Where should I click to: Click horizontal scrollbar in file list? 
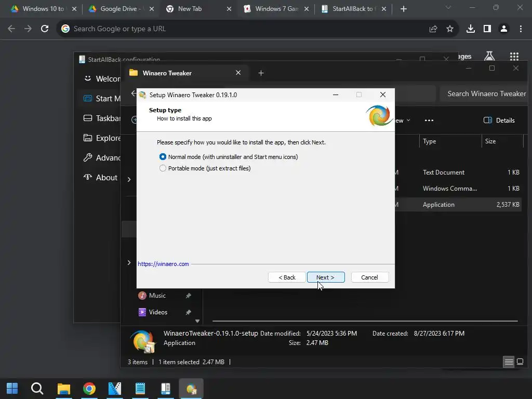tap(365, 321)
